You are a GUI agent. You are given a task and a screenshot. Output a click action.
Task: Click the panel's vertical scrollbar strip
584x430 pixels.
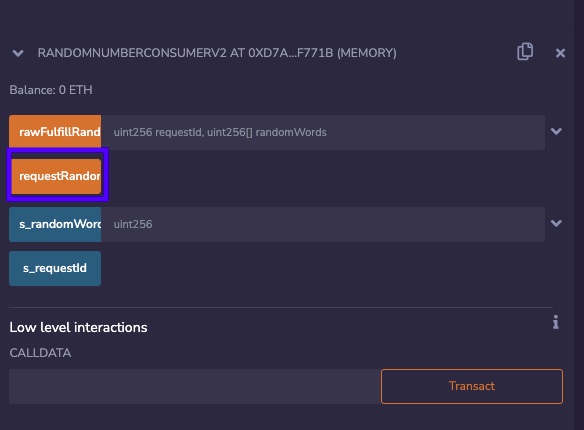(x=579, y=215)
